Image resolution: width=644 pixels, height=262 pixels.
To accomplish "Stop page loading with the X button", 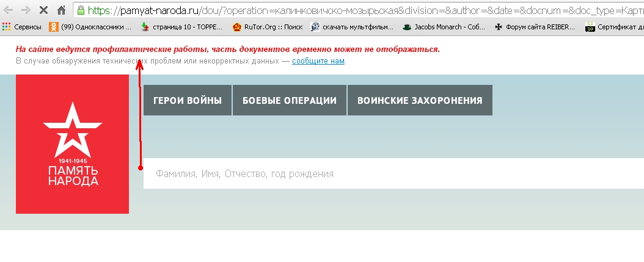I will click(x=43, y=10).
